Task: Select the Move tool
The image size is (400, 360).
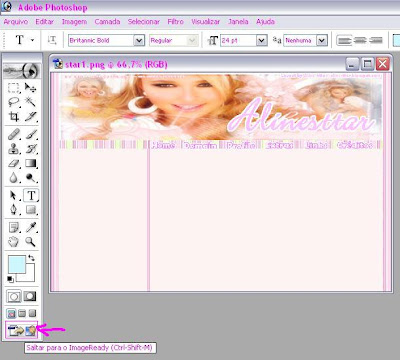Action: pos(31,88)
